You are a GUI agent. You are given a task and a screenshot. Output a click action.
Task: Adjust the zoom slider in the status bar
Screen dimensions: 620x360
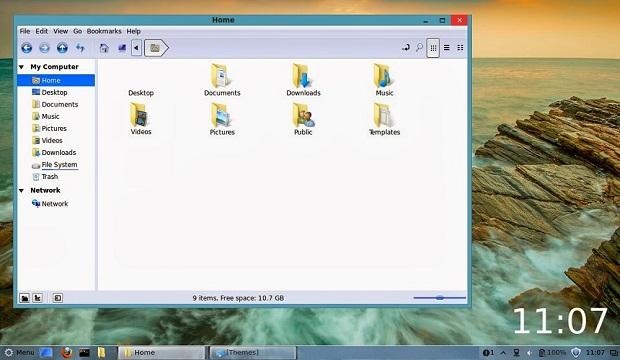(439, 297)
